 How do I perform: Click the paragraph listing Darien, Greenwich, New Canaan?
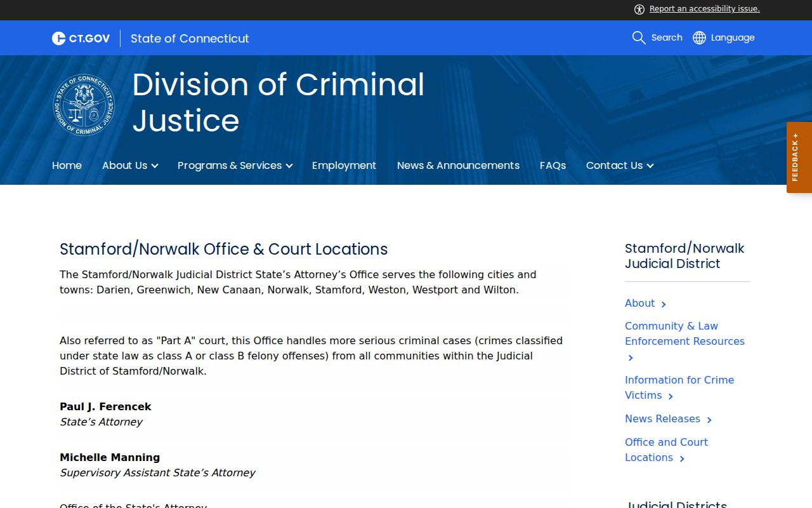click(x=298, y=282)
